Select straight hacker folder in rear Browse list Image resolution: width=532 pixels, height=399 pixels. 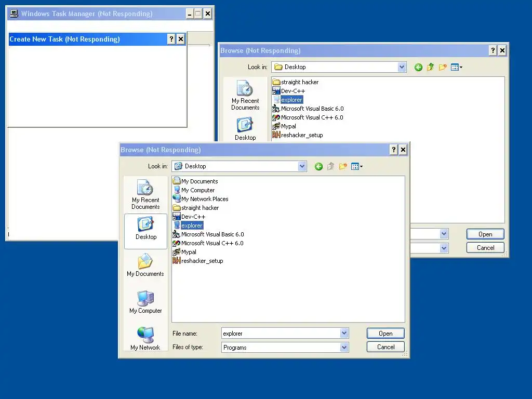(296, 82)
